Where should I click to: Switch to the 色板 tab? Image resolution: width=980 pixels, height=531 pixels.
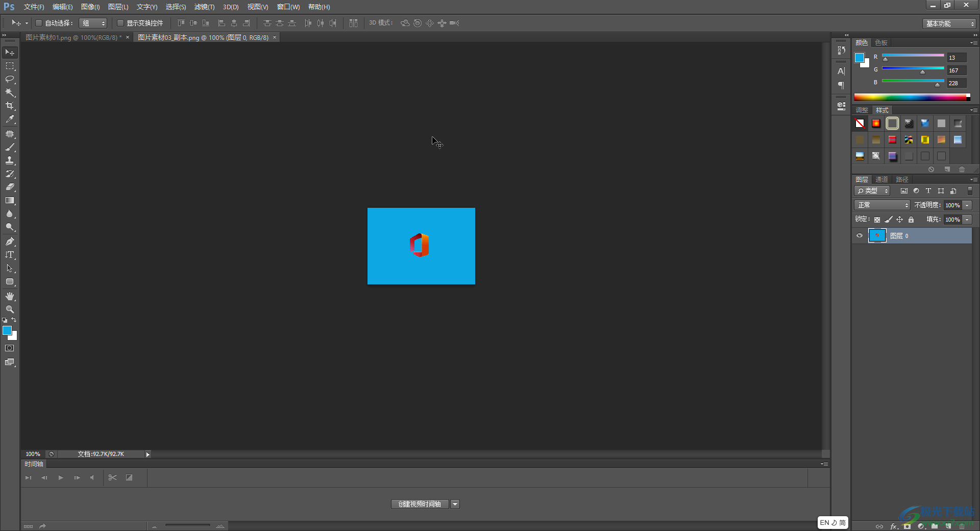point(881,43)
